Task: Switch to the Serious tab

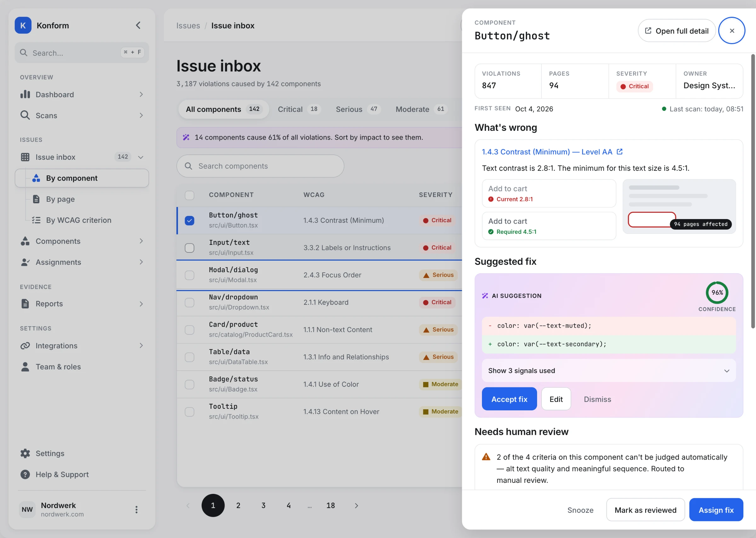Action: click(x=358, y=109)
